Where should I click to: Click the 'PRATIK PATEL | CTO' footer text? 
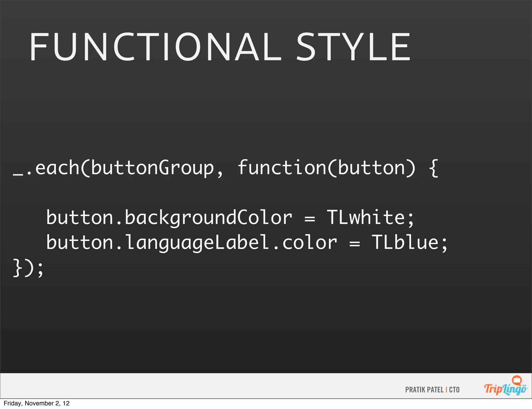click(432, 390)
